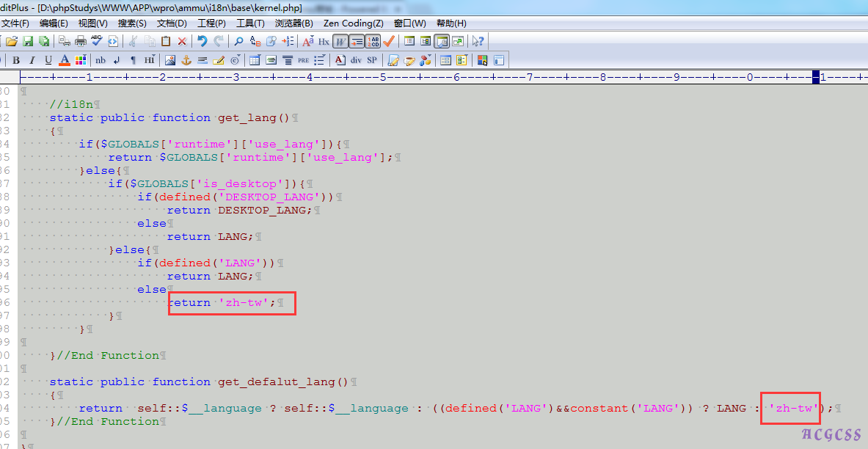Open the heading (H) dropdown in HTML toolbar

click(x=149, y=60)
